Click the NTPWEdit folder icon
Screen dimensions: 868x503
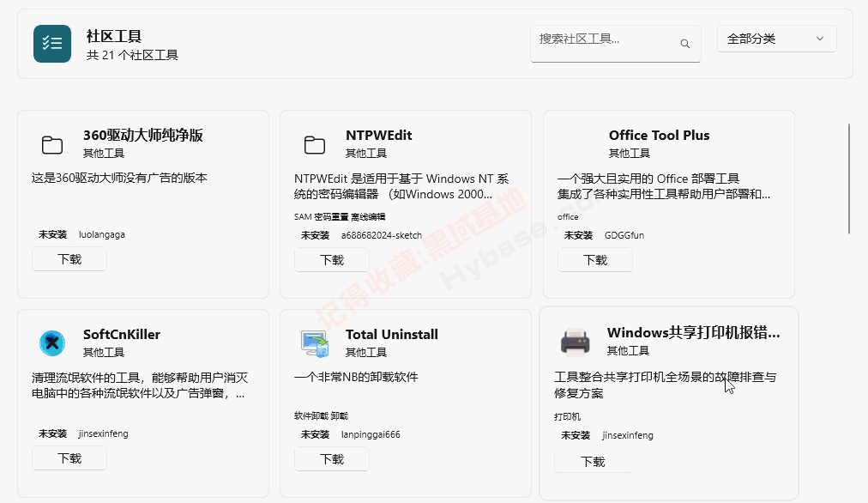pyautogui.click(x=315, y=144)
